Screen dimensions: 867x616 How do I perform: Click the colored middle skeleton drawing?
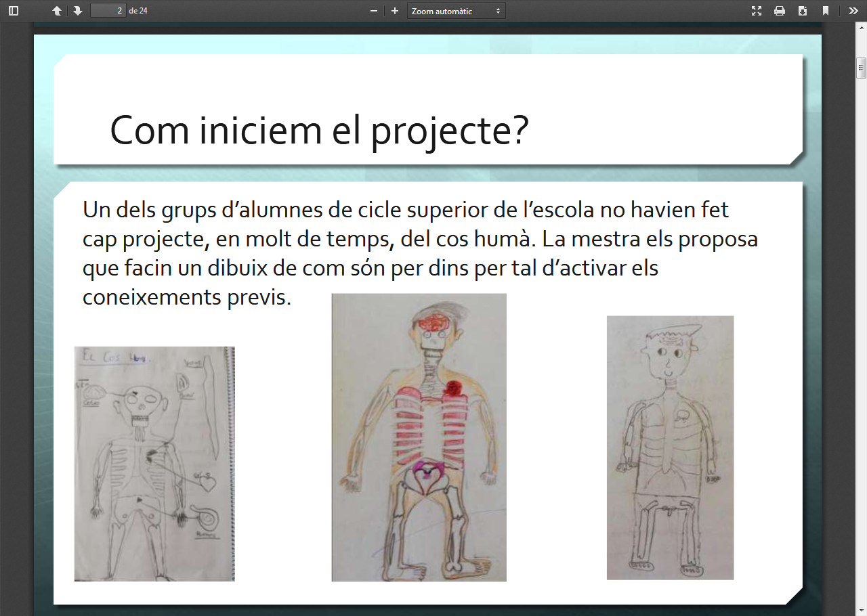(419, 437)
